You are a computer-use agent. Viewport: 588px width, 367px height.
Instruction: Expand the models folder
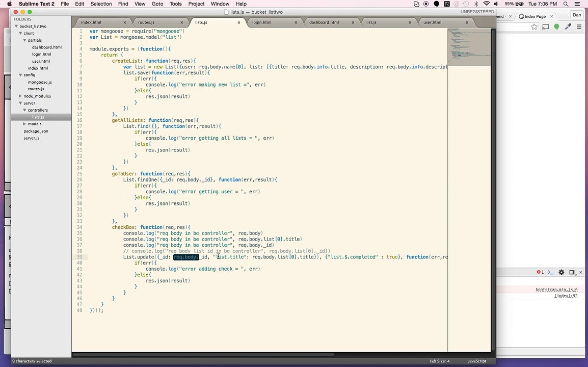[24, 124]
